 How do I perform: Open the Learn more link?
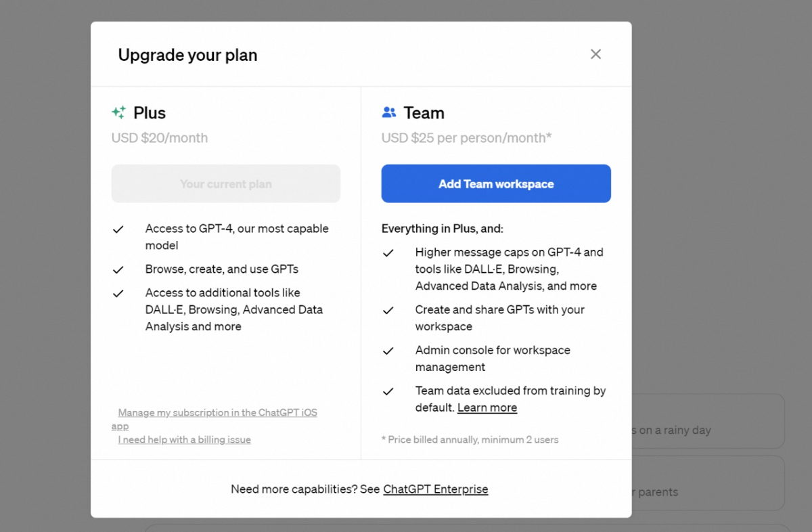click(x=487, y=408)
